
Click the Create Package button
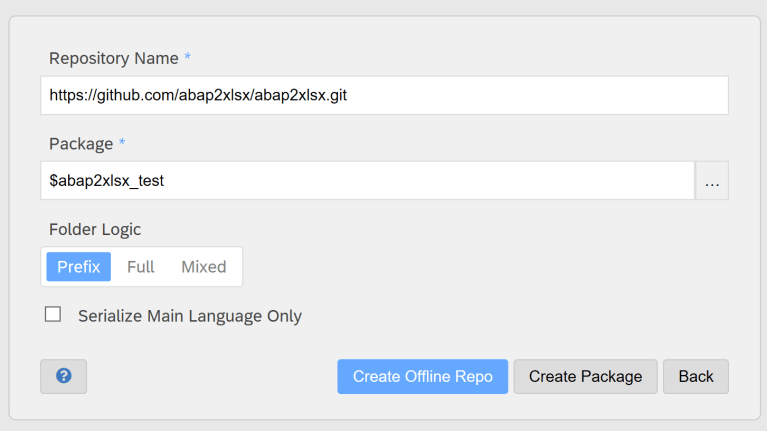(585, 376)
